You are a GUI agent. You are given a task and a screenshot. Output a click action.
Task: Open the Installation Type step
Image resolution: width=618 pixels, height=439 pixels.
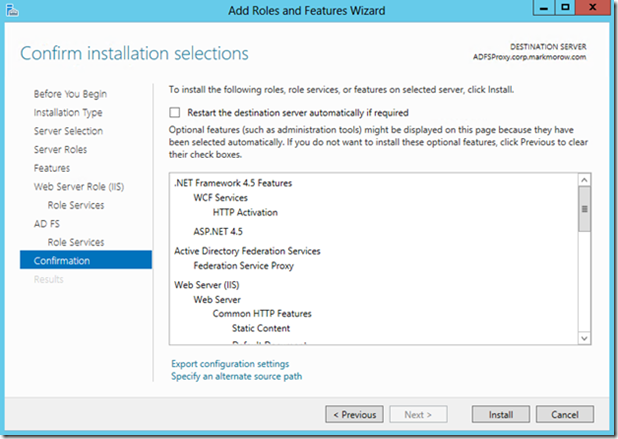click(68, 113)
